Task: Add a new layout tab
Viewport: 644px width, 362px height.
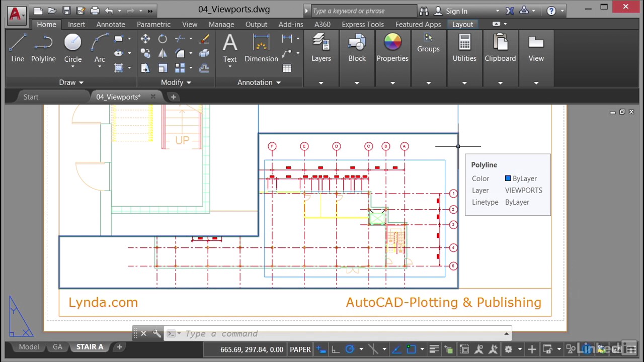Action: tap(119, 347)
